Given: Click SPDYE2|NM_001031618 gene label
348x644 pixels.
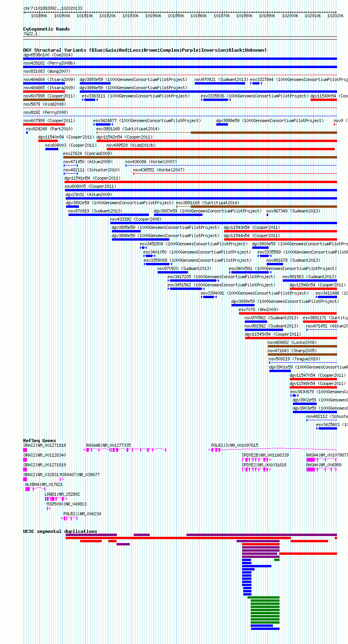Looking at the screenshot, I should 264,465.
